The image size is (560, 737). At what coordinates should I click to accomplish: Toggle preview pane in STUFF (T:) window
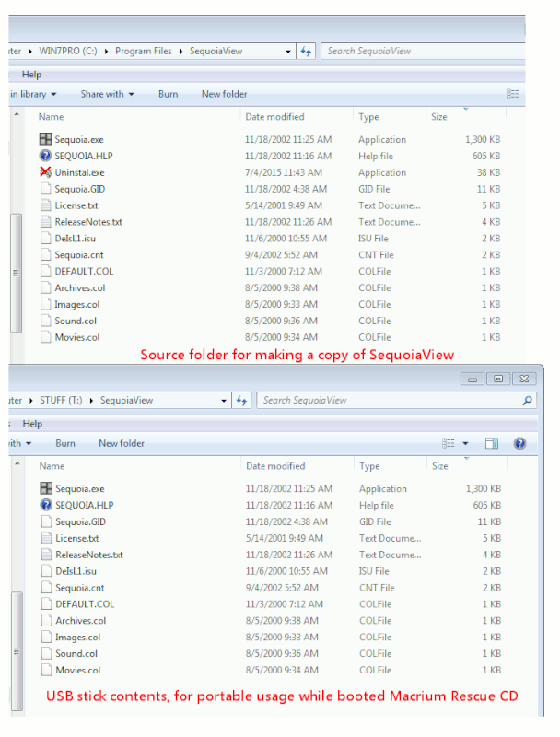[492, 443]
